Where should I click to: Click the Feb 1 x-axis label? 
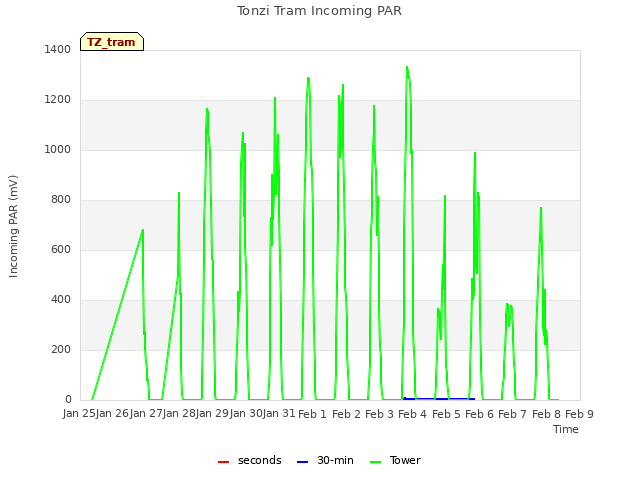click(x=313, y=414)
